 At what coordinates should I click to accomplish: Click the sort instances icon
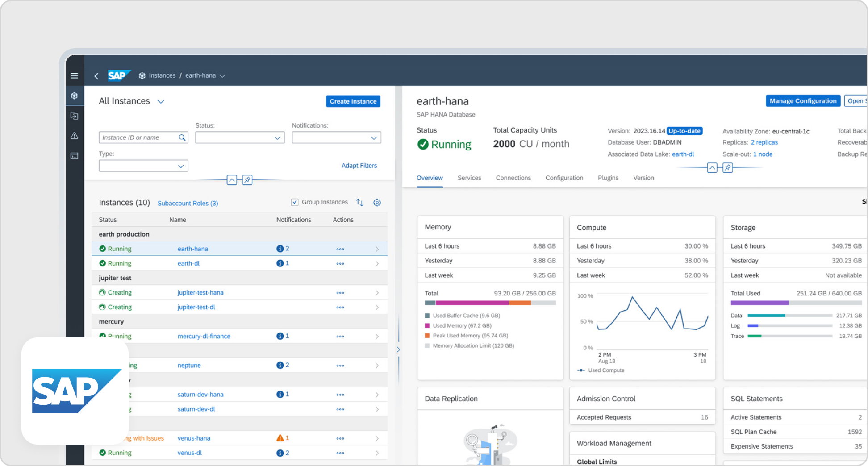click(360, 203)
